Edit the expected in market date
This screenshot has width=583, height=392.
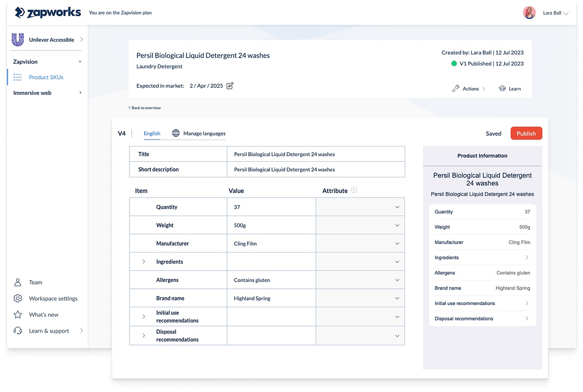(230, 86)
